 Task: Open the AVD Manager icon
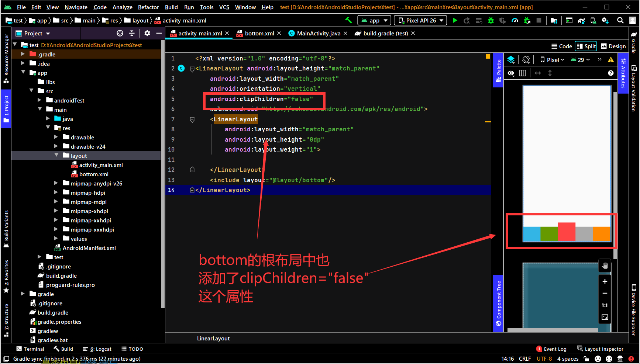(x=593, y=20)
